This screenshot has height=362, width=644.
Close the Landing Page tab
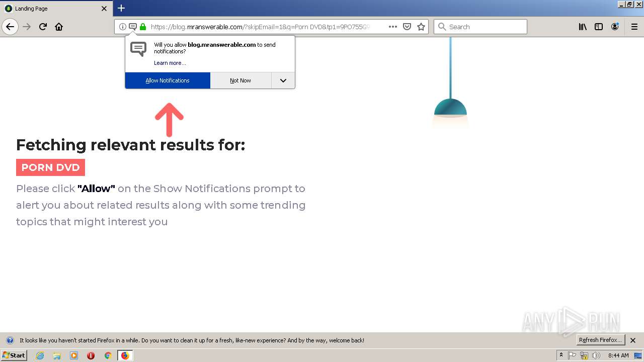point(104,9)
